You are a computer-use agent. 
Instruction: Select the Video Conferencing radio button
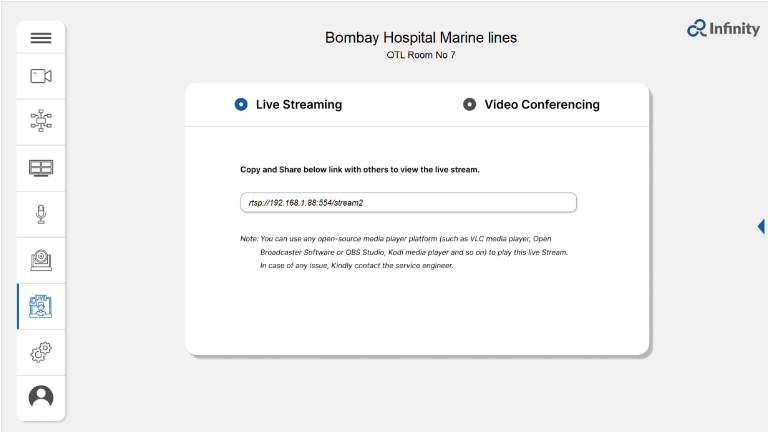coord(469,104)
